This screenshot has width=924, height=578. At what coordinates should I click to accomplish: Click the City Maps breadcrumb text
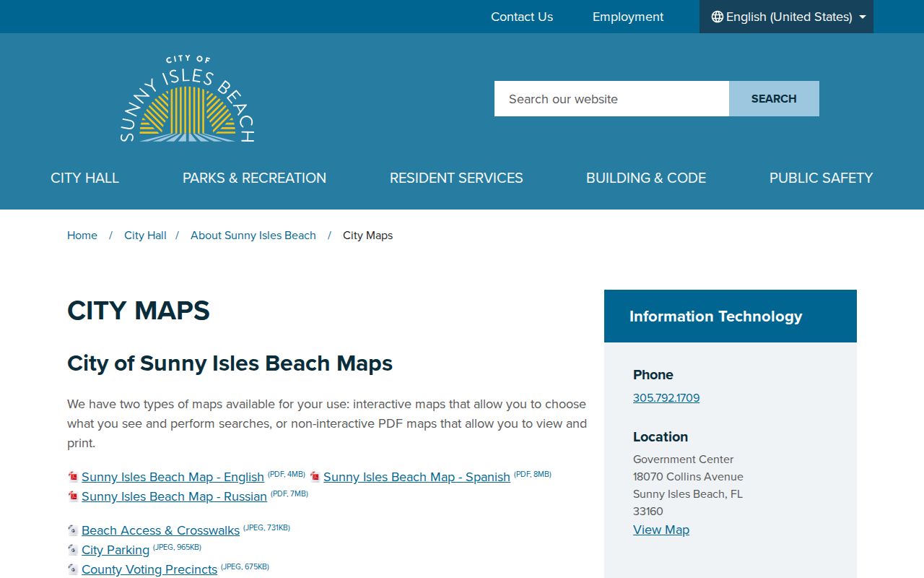(367, 236)
